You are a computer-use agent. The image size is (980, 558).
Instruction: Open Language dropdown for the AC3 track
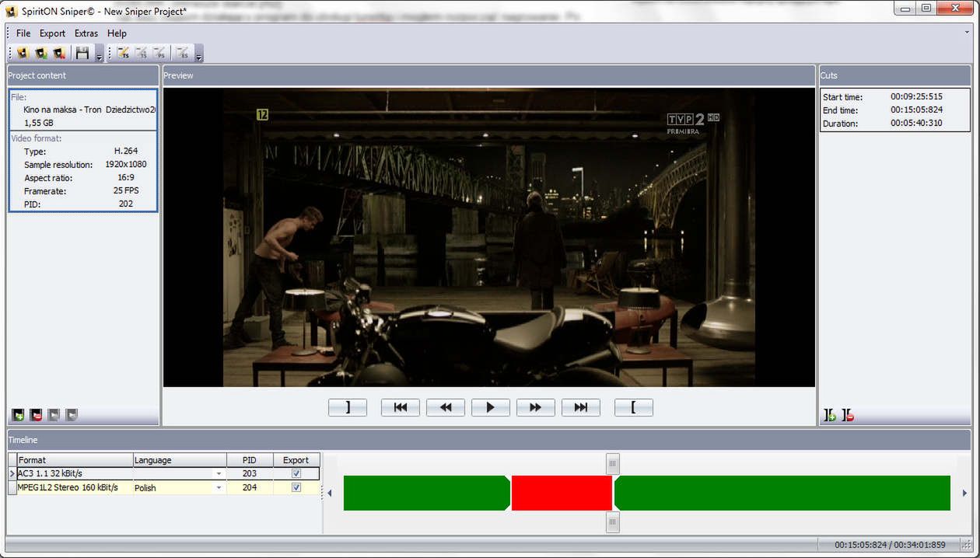click(219, 473)
